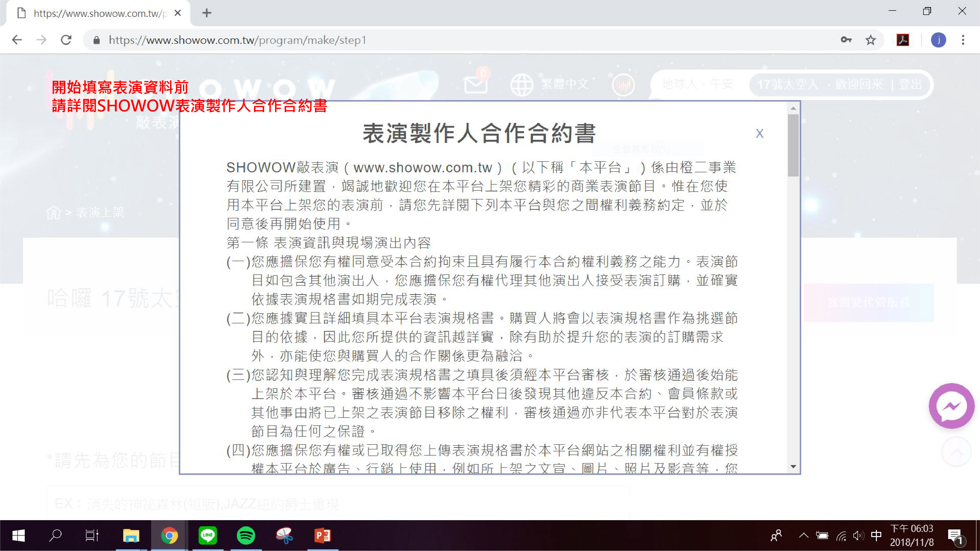Image resolution: width=980 pixels, height=551 pixels.
Task: Click the program name input field
Action: 338,504
